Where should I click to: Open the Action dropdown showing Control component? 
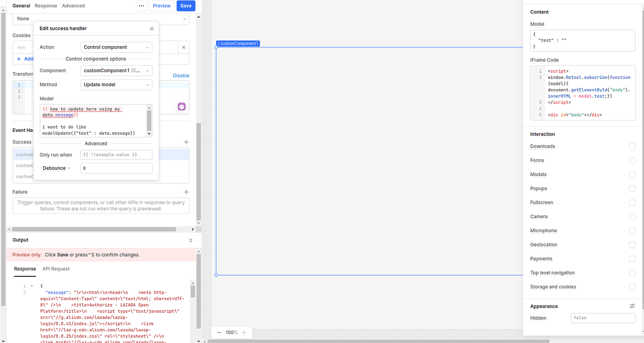click(116, 47)
